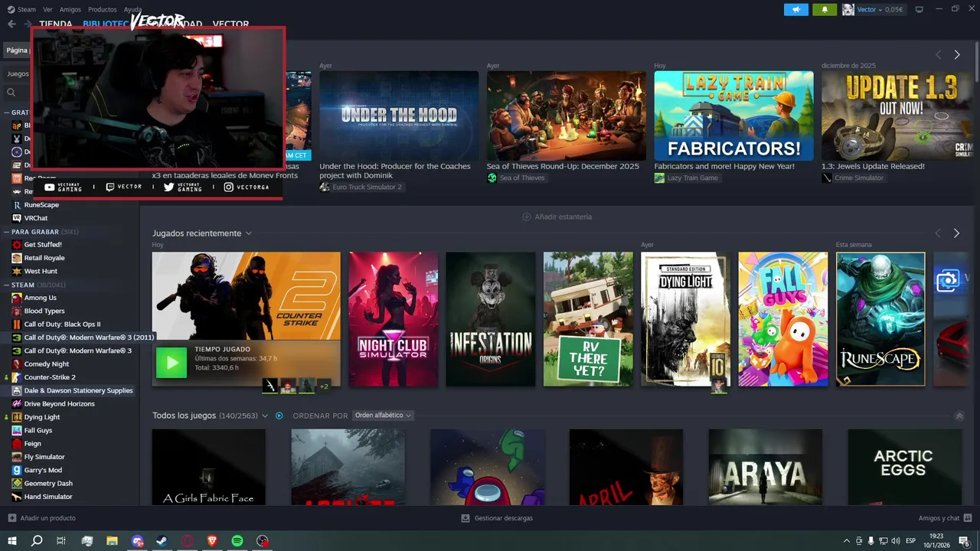Select Dale & Dawson Stationery Supplies

click(x=78, y=390)
